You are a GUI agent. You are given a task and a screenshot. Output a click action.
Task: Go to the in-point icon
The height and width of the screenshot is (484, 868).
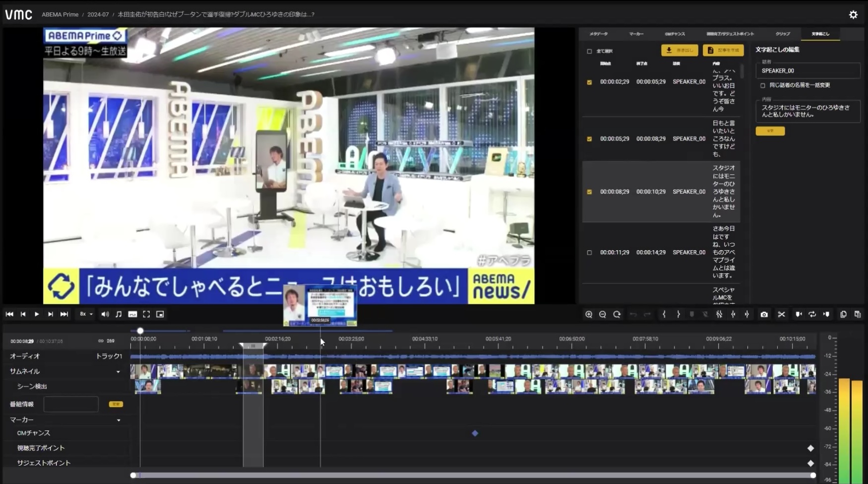coord(733,314)
